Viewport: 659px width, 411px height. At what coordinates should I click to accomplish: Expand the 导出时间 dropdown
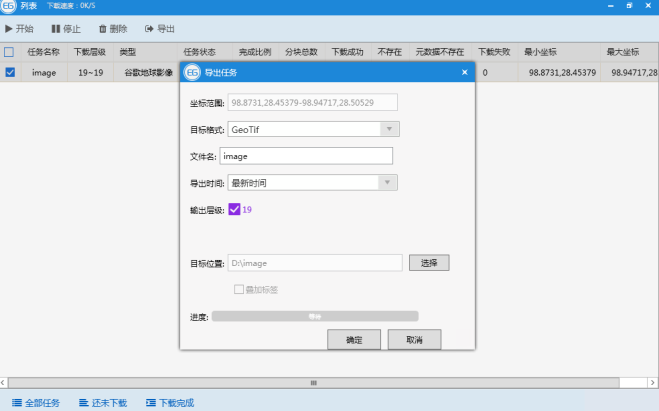[x=390, y=182]
